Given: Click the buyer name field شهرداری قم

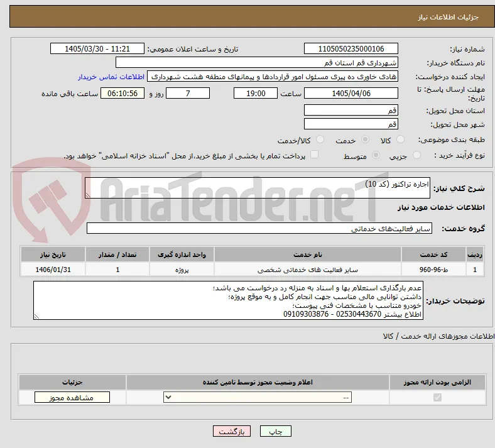Looking at the screenshot, I should tap(257, 62).
